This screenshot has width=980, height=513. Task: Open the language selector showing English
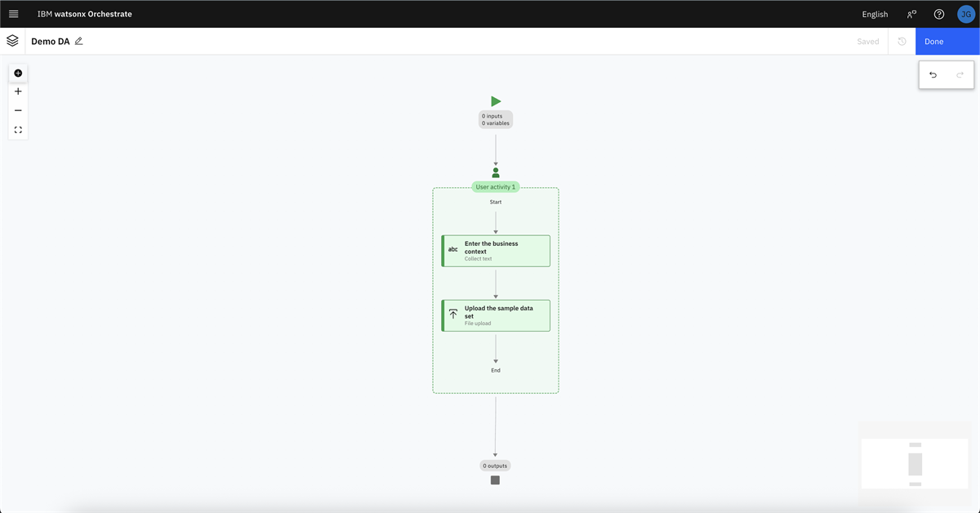(x=875, y=14)
